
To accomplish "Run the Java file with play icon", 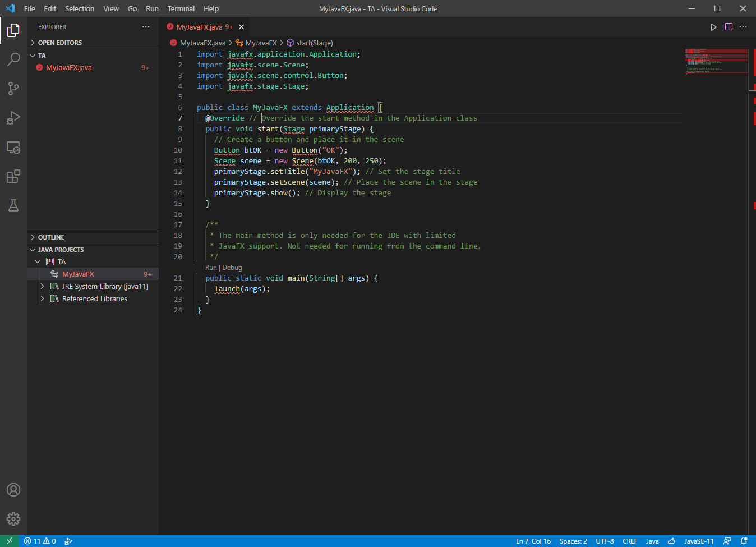I will pyautogui.click(x=713, y=27).
